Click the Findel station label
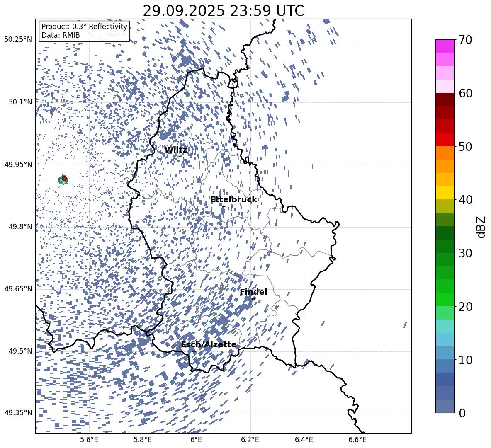 (253, 292)
